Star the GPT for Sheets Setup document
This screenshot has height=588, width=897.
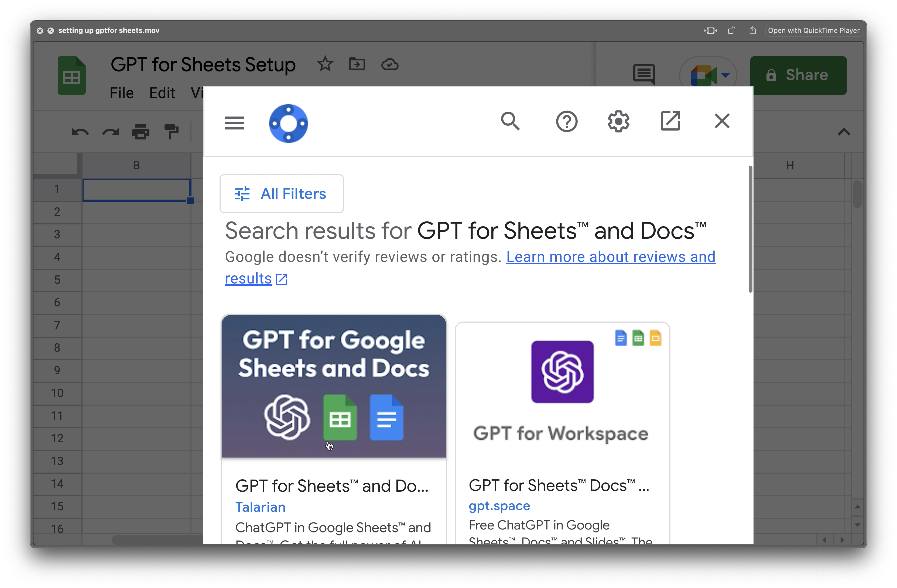click(325, 64)
